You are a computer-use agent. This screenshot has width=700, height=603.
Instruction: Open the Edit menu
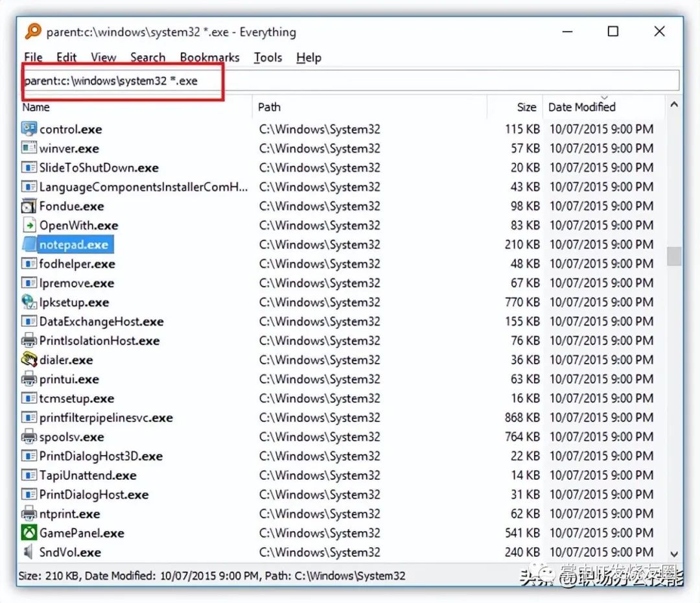pos(67,57)
